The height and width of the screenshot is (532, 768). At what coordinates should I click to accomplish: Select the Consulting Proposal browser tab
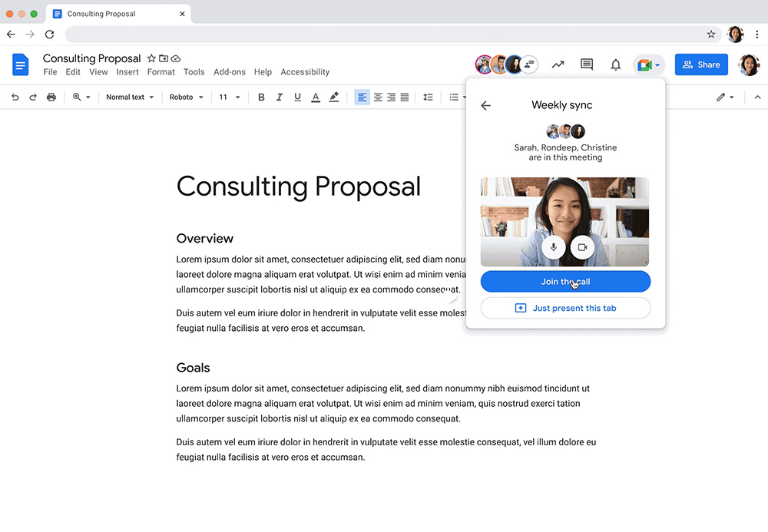(118, 14)
